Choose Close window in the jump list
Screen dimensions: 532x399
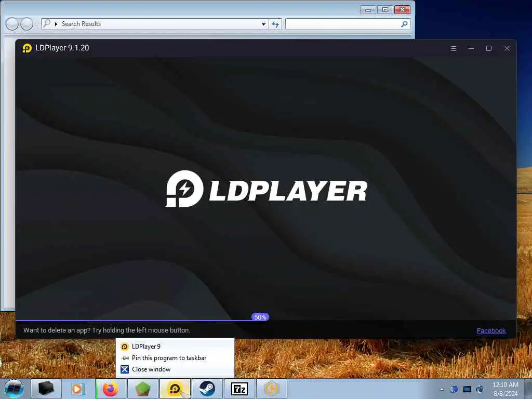click(175, 369)
